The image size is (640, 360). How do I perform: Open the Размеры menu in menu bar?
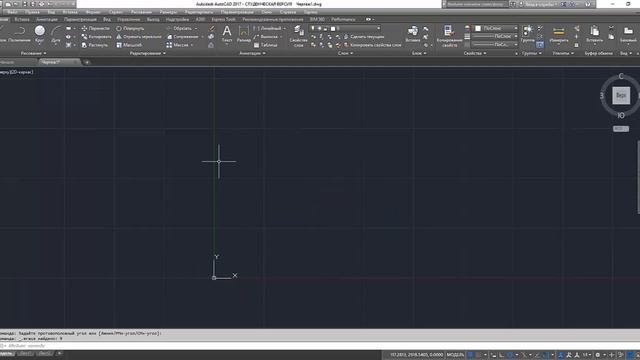pos(169,12)
